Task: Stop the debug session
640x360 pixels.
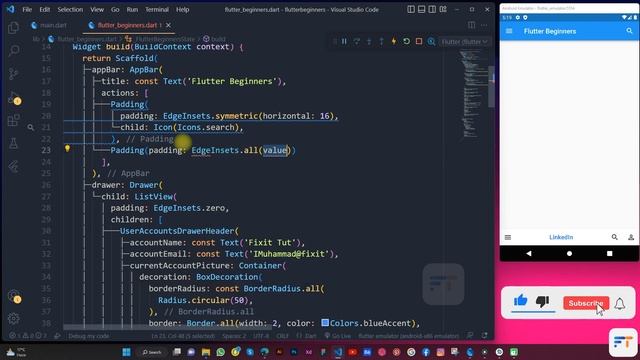Action: click(x=419, y=42)
